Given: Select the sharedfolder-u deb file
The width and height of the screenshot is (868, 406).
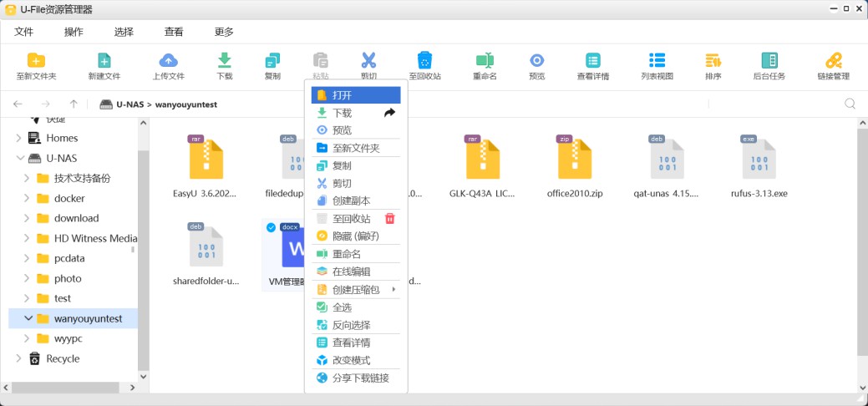Looking at the screenshot, I should click(206, 254).
